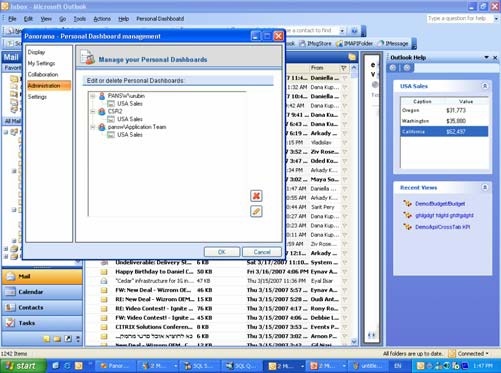
Task: Click the DemoBudget/Budget recent view icon
Action: coord(407,203)
